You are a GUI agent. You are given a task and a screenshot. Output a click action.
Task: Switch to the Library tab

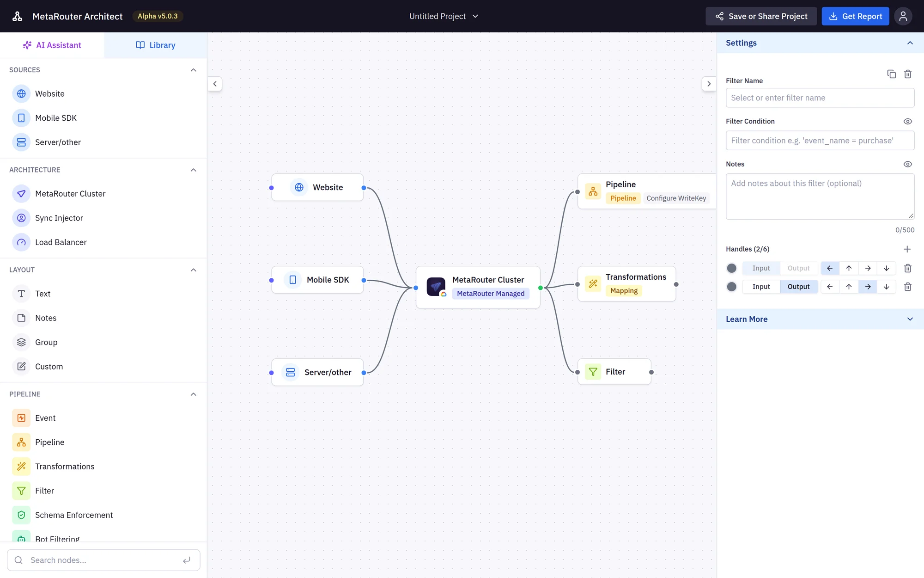(156, 45)
